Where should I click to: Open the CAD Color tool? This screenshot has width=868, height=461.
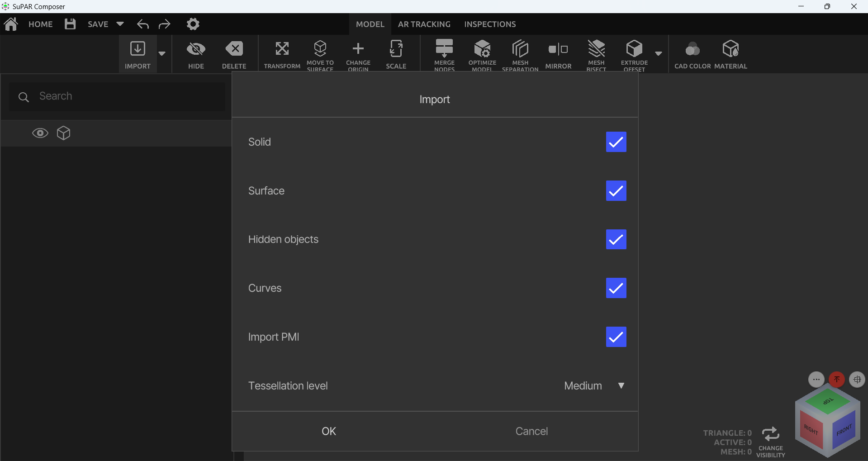[x=693, y=55]
